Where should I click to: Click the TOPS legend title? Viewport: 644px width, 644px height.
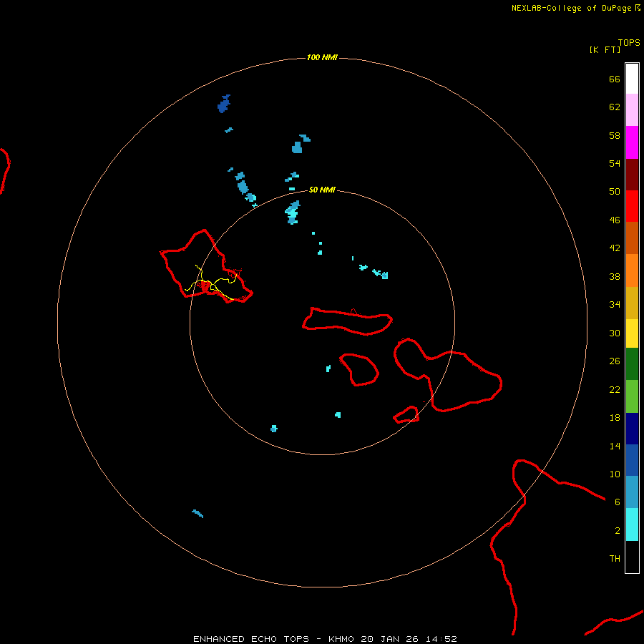[629, 42]
